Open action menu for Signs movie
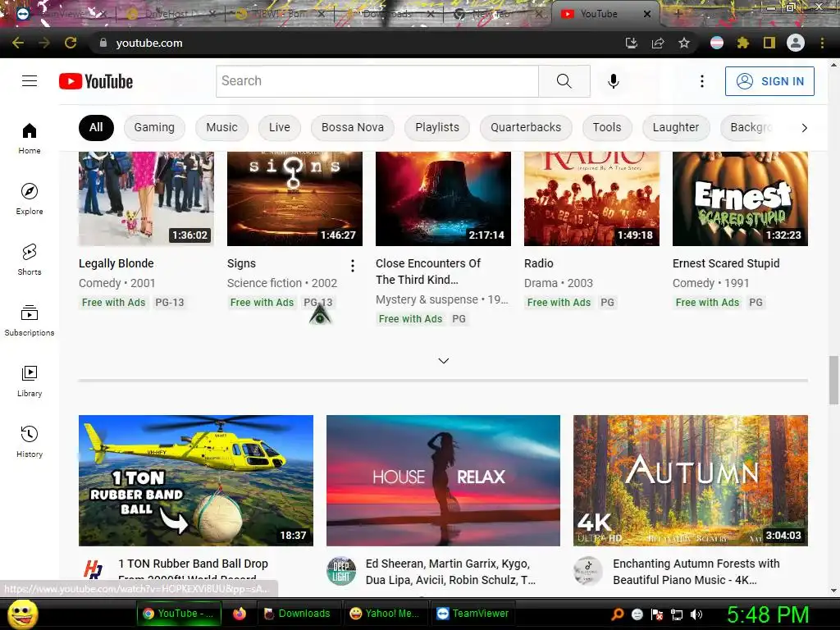 pos(353,266)
